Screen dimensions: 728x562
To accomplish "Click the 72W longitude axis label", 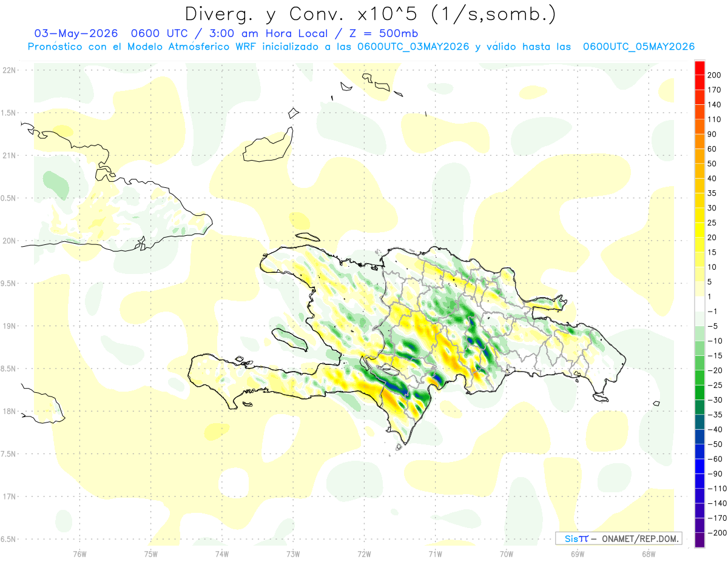I will tap(364, 554).
